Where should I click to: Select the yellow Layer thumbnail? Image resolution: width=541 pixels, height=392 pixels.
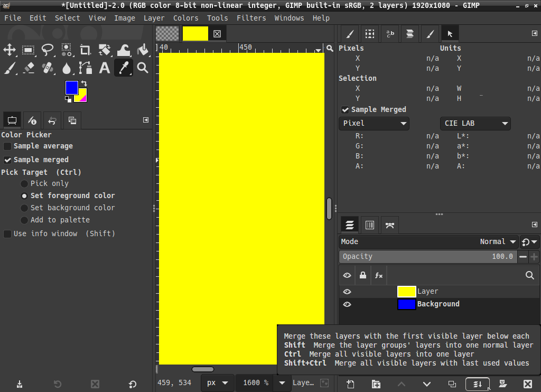pos(406,292)
